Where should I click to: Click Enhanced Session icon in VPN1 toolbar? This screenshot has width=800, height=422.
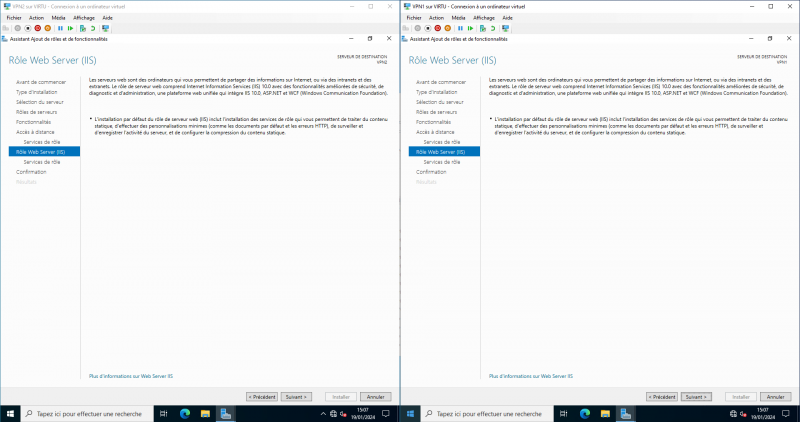pyautogui.click(x=506, y=29)
